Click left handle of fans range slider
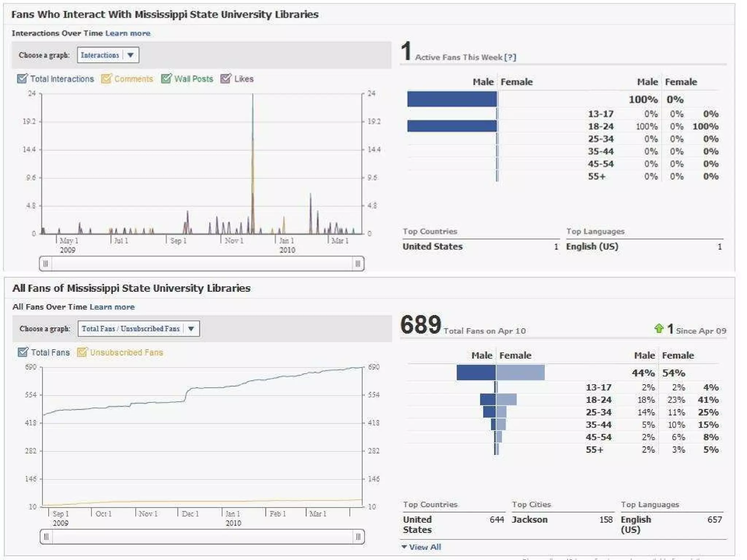The image size is (747, 560). pos(46,537)
